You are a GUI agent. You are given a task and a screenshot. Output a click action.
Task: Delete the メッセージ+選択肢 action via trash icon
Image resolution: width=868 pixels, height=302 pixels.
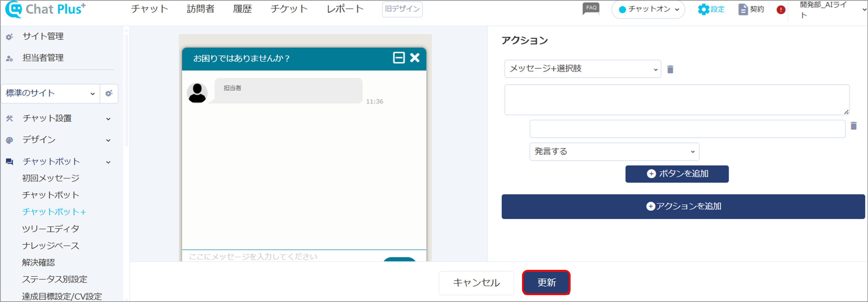click(670, 69)
